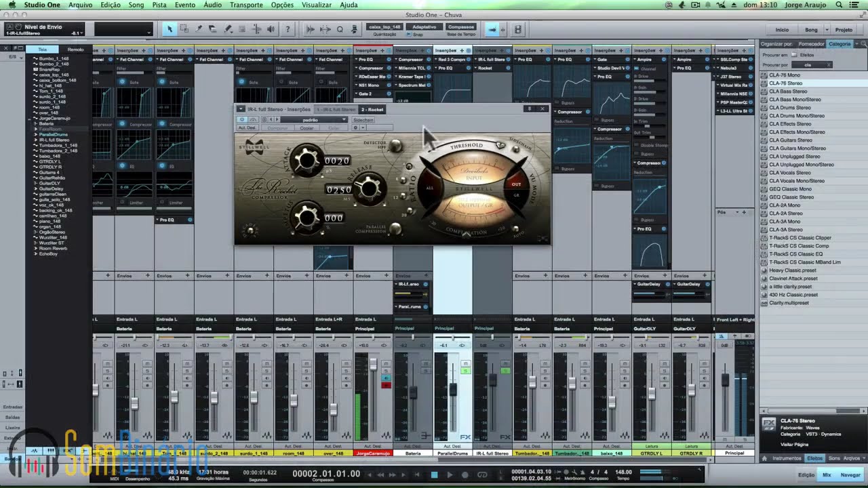The image size is (868, 488).
Task: Click the Record transport button
Action: [x=465, y=475]
